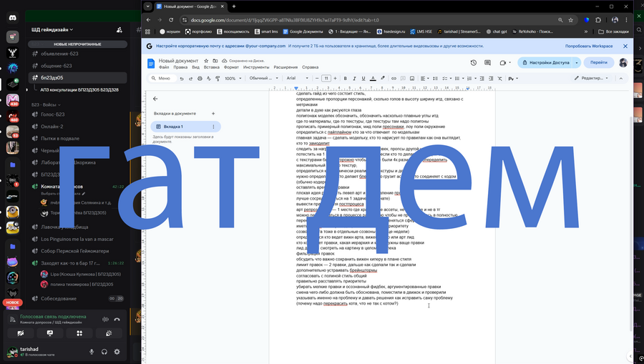Toggle bold formatting in Docs
The height and width of the screenshot is (364, 644).
(345, 79)
